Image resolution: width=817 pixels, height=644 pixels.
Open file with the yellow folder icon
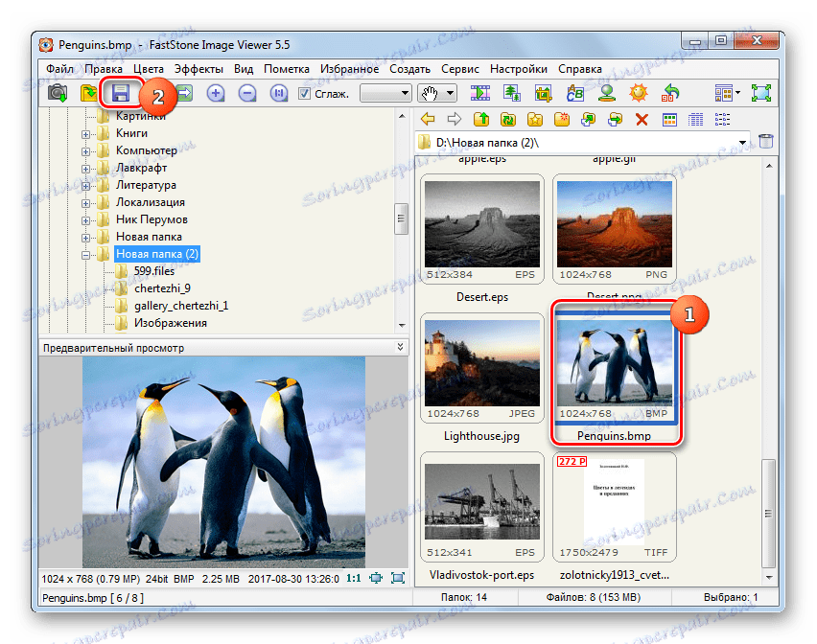(x=89, y=93)
